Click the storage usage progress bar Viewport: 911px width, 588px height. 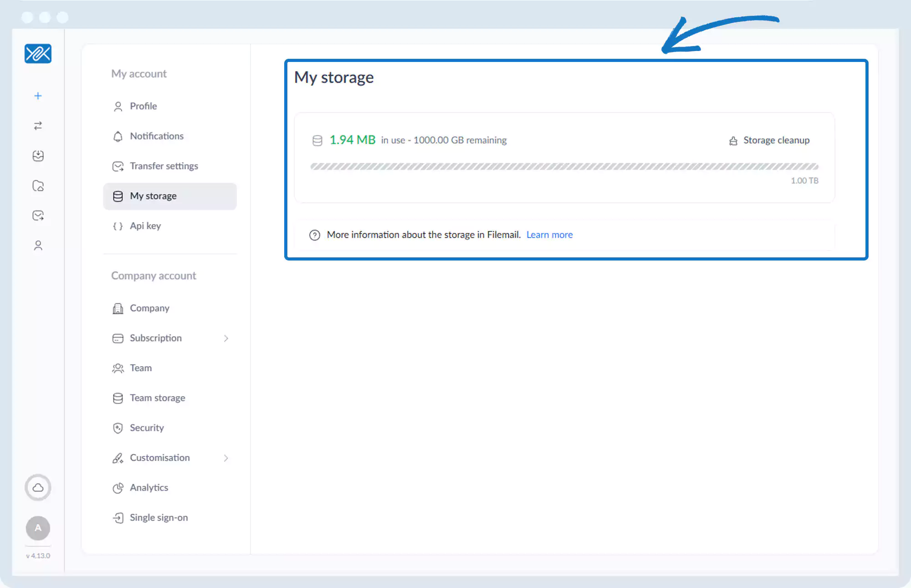coord(564,167)
